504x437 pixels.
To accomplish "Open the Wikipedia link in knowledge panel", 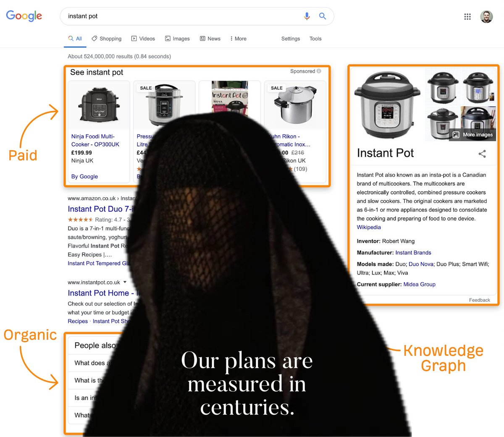I will click(x=369, y=227).
